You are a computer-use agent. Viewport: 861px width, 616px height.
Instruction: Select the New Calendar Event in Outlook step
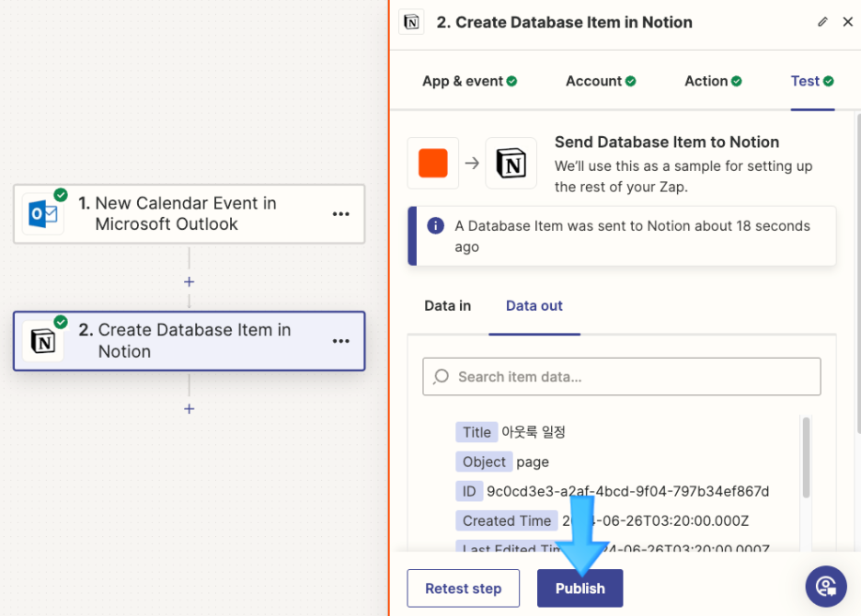coord(189,214)
